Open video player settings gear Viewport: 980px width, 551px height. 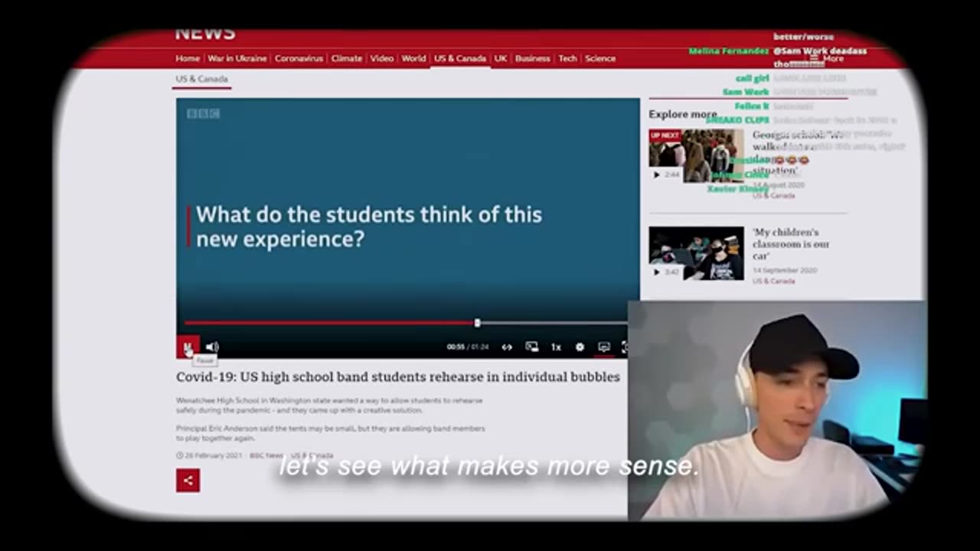coord(580,347)
